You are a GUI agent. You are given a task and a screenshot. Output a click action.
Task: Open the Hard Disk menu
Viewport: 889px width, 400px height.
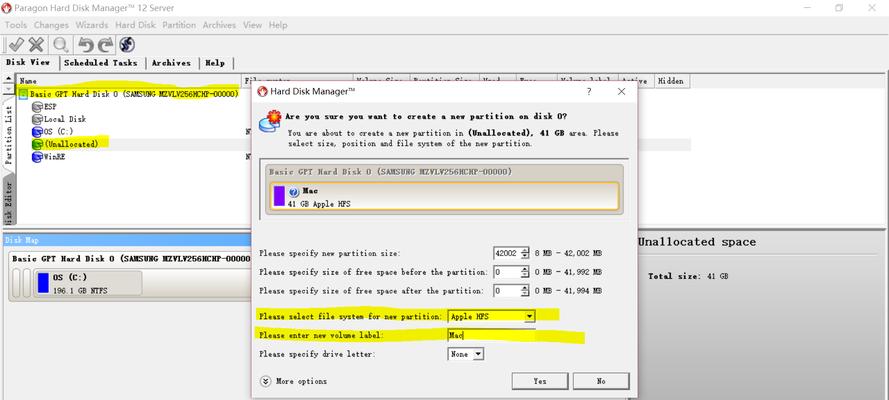[136, 25]
